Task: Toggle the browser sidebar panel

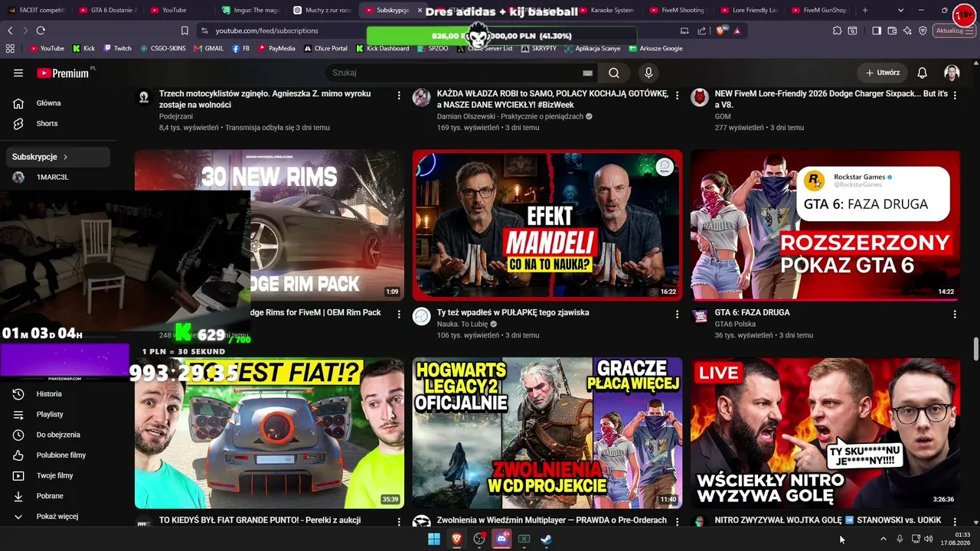Action: click(x=877, y=31)
